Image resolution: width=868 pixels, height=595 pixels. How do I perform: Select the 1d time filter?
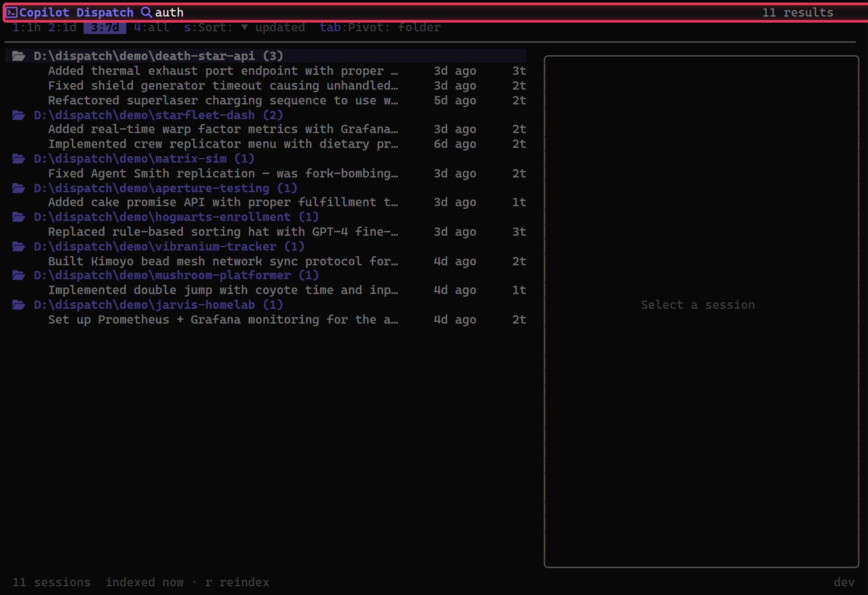(62, 28)
